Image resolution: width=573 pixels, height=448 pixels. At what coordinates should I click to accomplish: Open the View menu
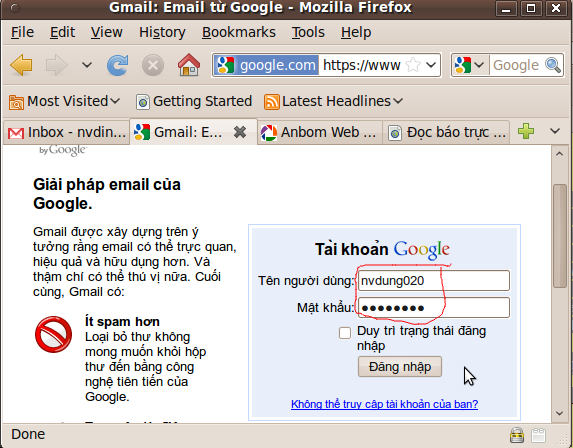point(106,32)
